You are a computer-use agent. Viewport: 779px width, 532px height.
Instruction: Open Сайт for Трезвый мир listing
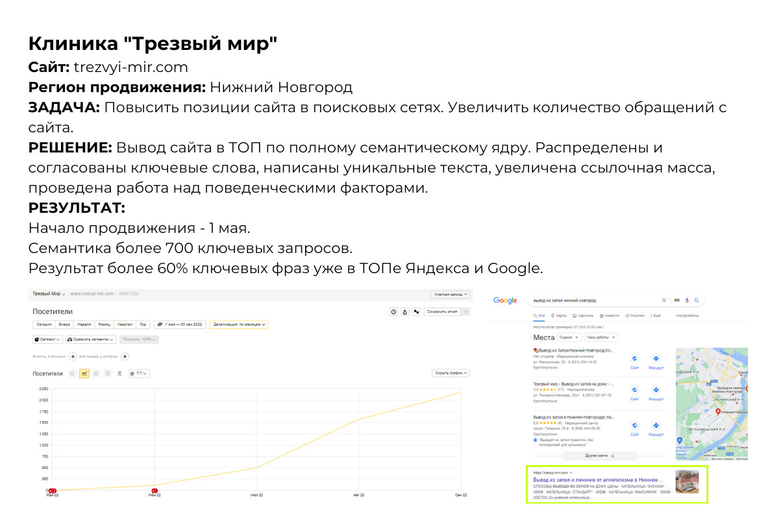(635, 393)
